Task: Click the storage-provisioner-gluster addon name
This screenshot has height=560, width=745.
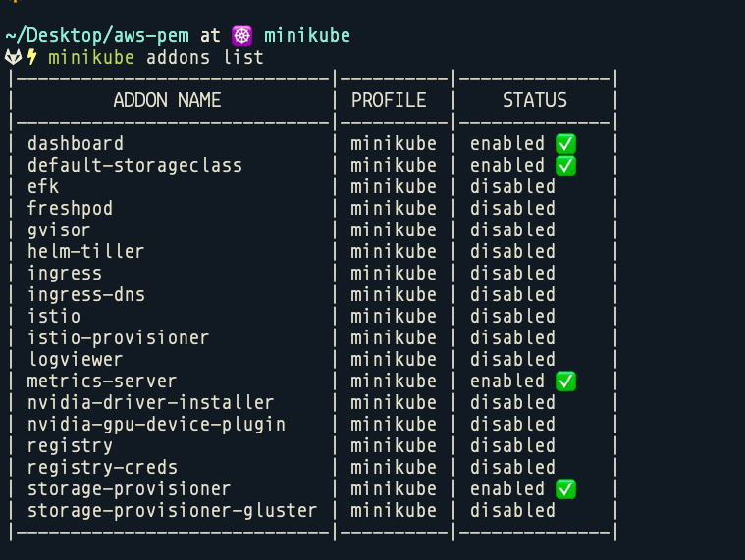Action: tap(172, 511)
